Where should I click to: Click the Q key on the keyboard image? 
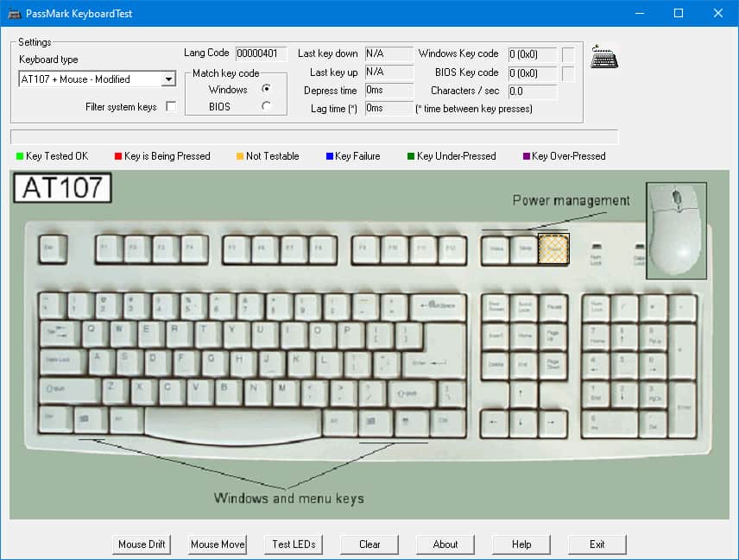point(96,333)
